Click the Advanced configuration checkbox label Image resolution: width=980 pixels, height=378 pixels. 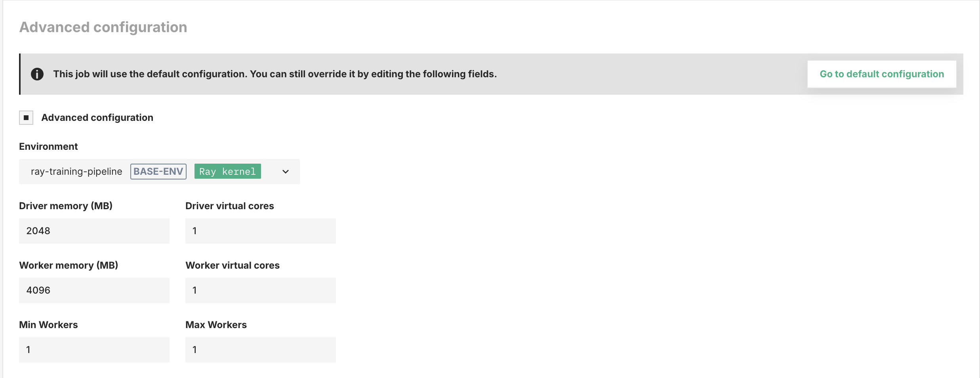(97, 118)
